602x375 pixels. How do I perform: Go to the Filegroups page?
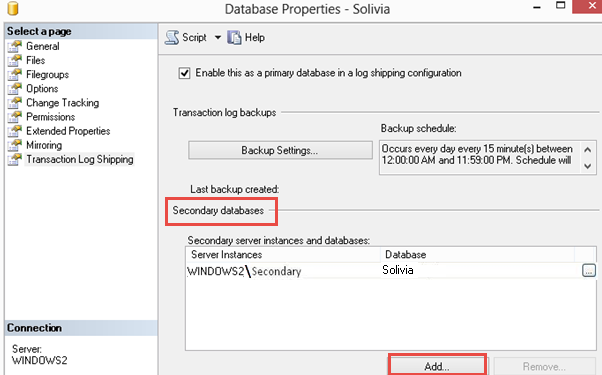pos(47,74)
